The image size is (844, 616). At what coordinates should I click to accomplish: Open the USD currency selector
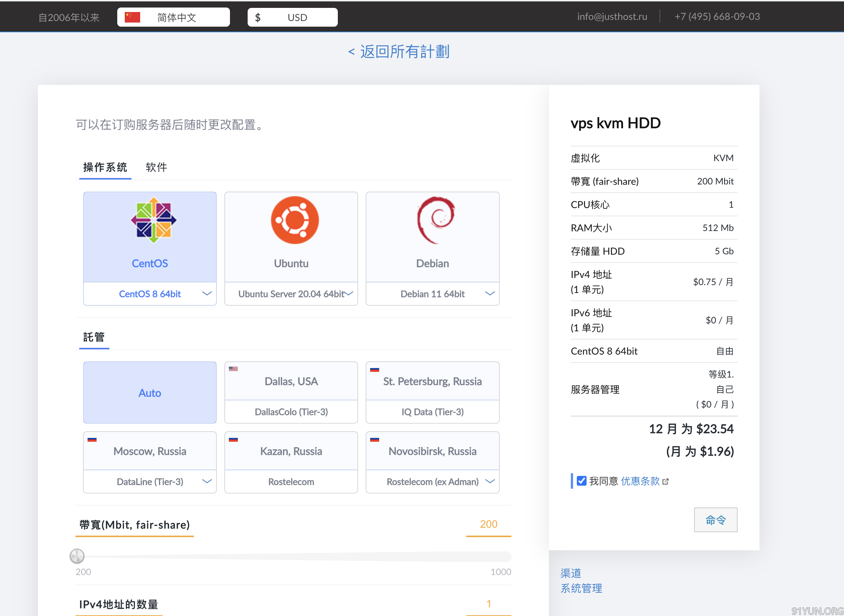click(x=293, y=17)
